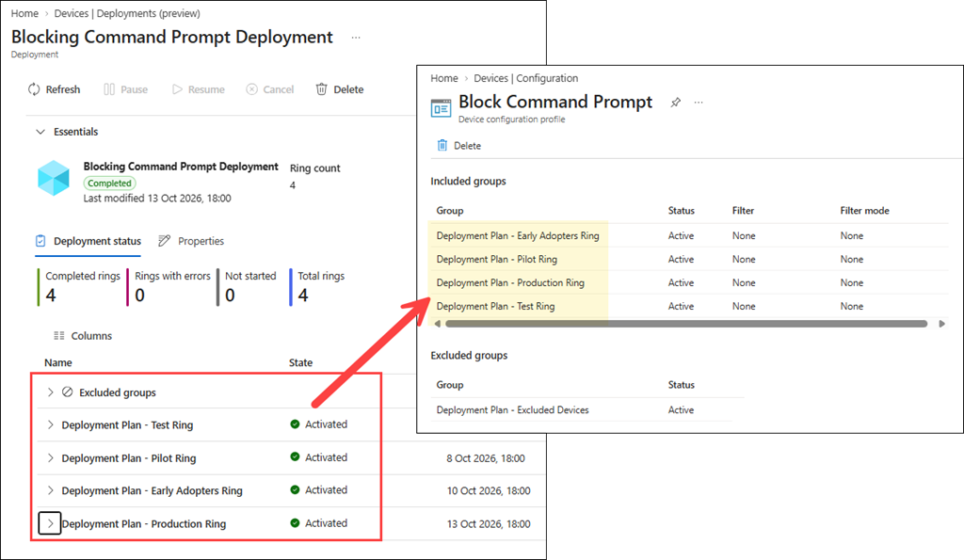
Task: Click Devices | Deployments (preview) breadcrumb
Action: click(127, 13)
